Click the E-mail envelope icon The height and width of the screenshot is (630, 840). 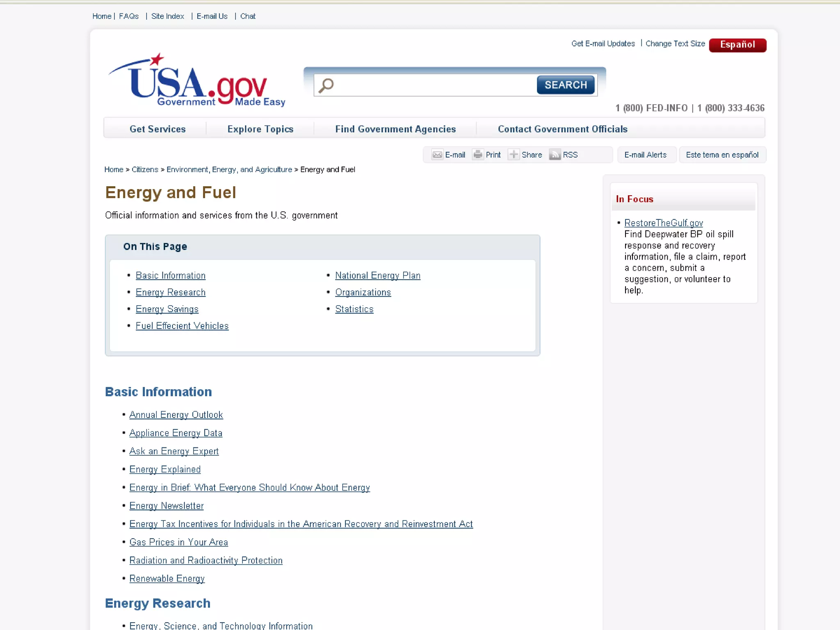click(437, 155)
